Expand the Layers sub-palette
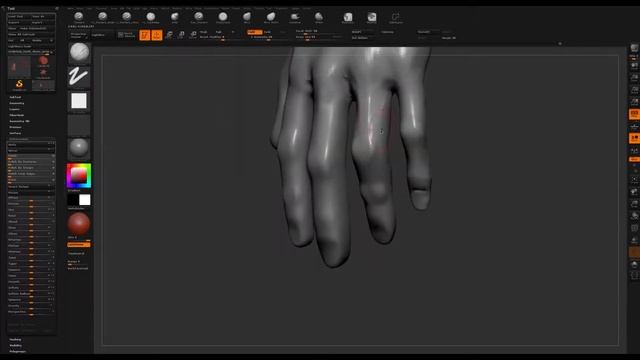This screenshot has width=640, height=360. tap(15, 109)
